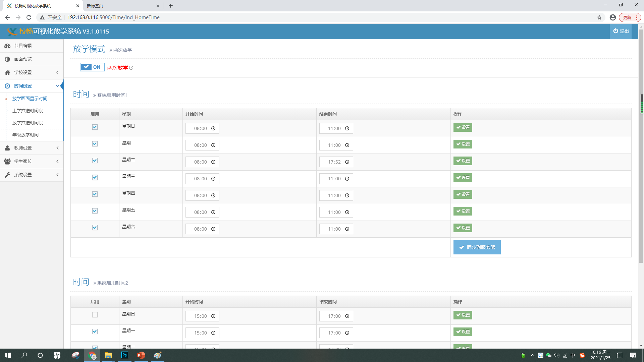Click the 节目编辑 dashboard icon in sidebar
644x362 pixels.
[x=7, y=46]
